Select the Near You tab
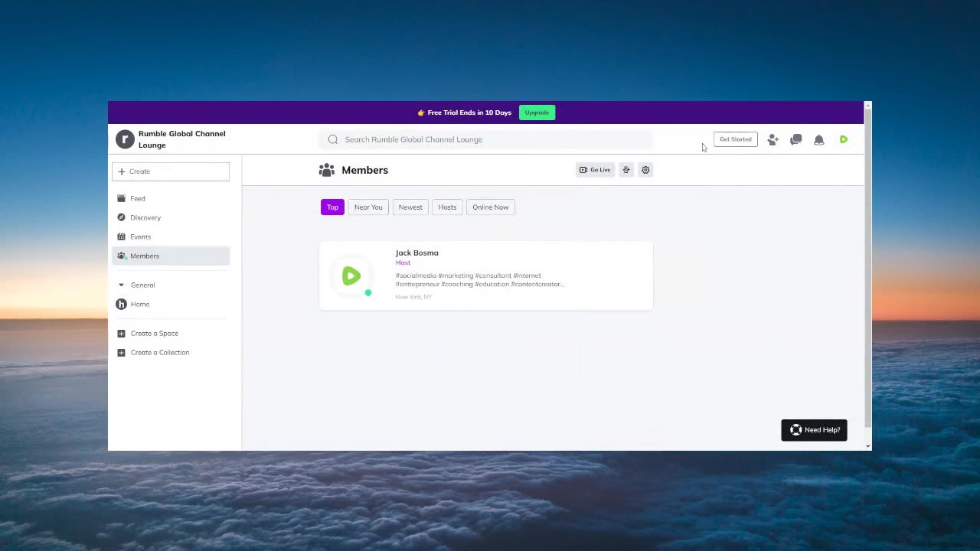This screenshot has width=980, height=551. pos(368,207)
